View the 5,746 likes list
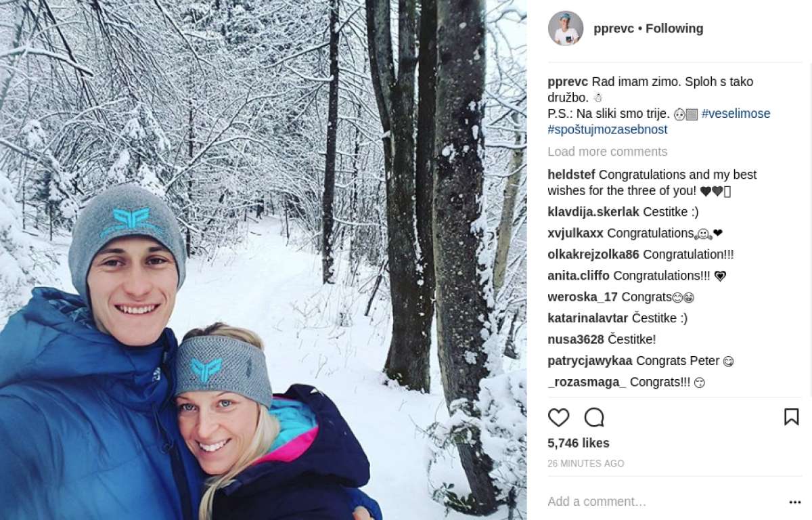 coord(579,443)
